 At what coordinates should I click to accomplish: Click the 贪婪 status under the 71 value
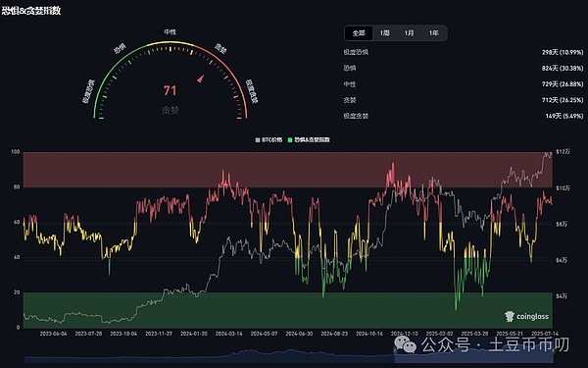click(170, 110)
